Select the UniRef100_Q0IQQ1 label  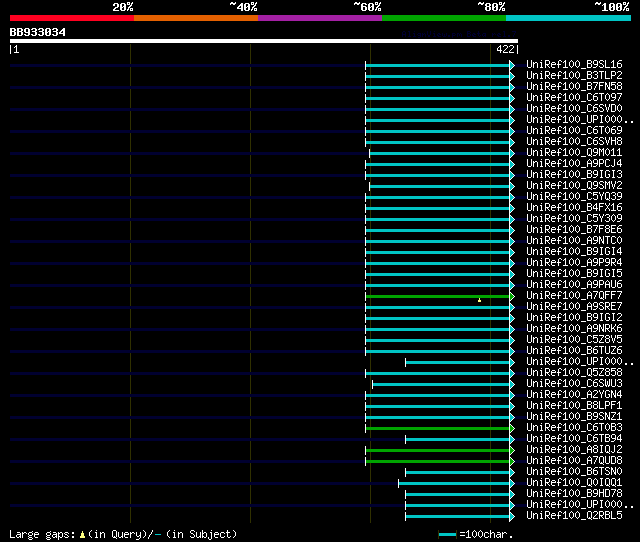coord(574,483)
